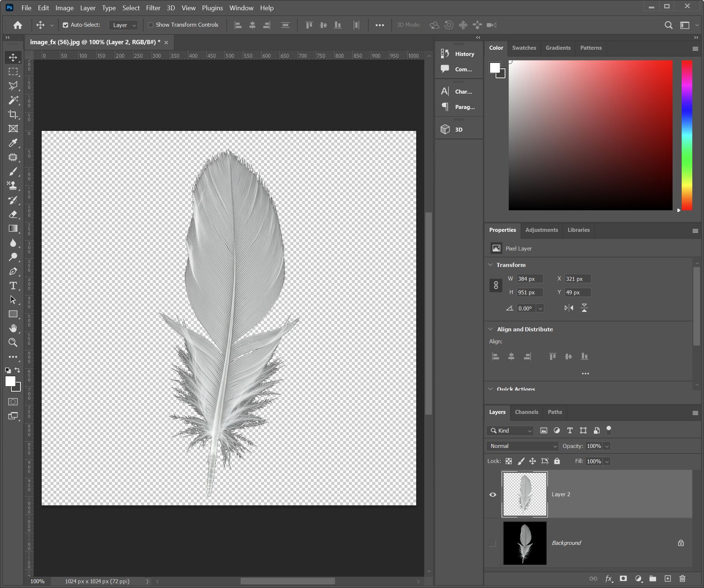The width and height of the screenshot is (704, 588).
Task: Uncheck the Auto-Select checkbox
Action: [65, 25]
